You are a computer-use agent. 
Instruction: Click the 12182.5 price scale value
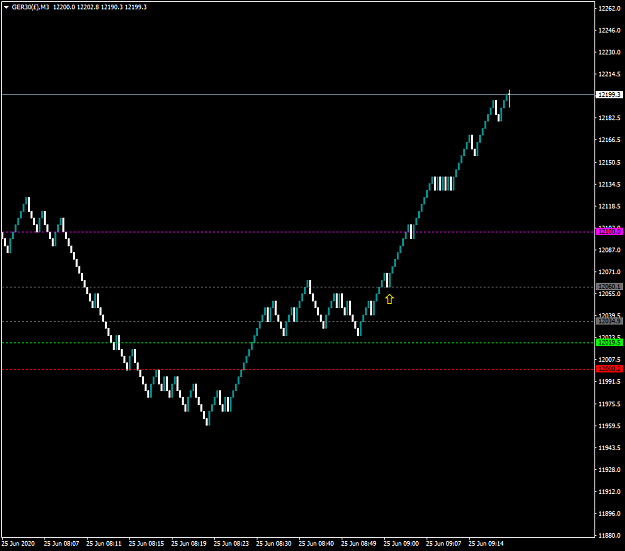[x=609, y=118]
